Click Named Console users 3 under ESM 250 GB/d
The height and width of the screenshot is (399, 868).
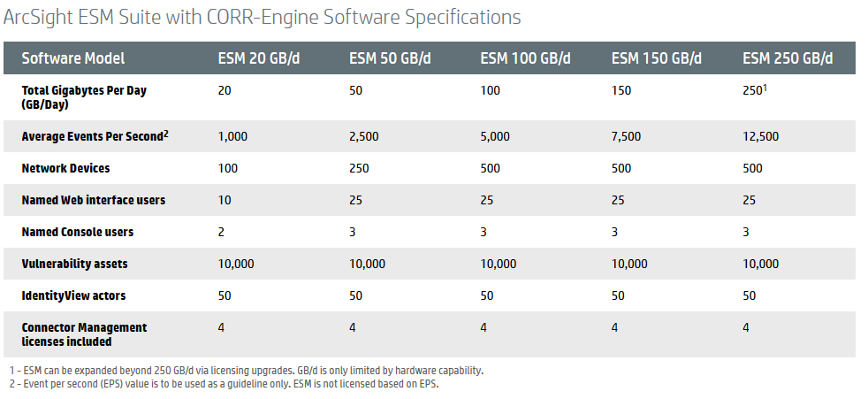(x=746, y=232)
